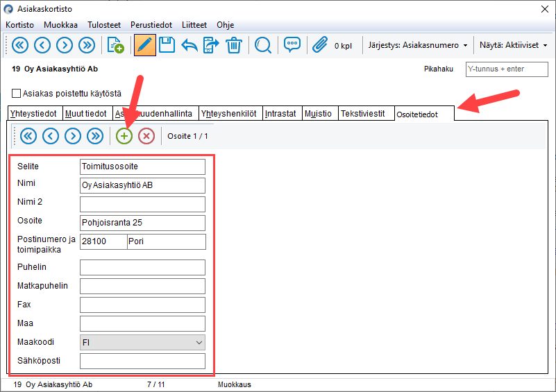Open the Liitteet menu
Screen dimensions: 556x392
(194, 25)
